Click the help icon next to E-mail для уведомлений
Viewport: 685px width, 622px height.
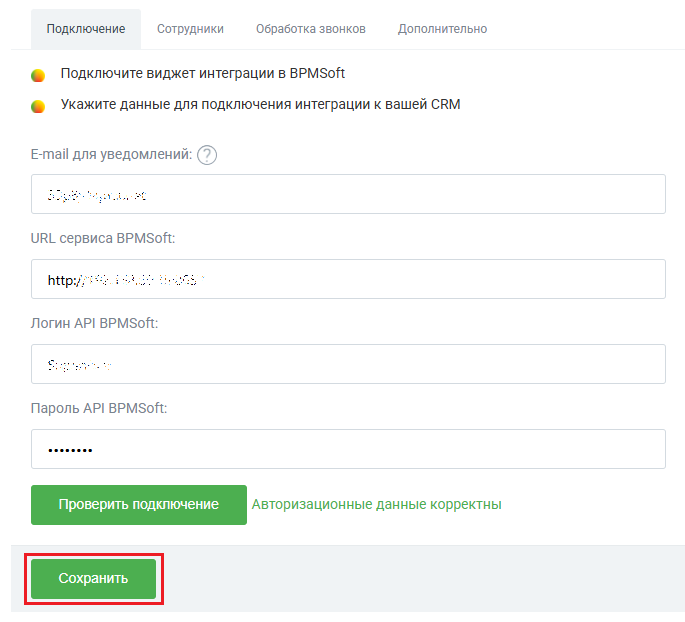click(207, 155)
